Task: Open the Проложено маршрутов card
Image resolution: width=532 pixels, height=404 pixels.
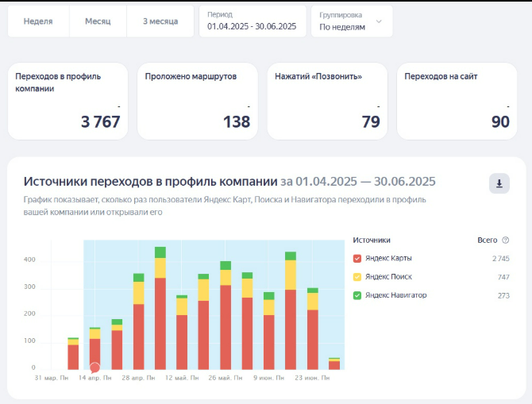Action: tap(198, 101)
